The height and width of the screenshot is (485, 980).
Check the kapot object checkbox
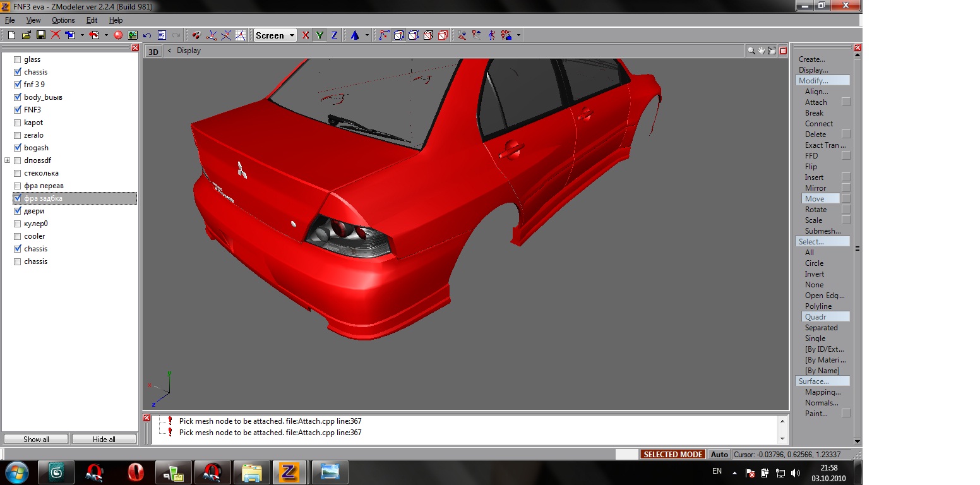(x=18, y=123)
